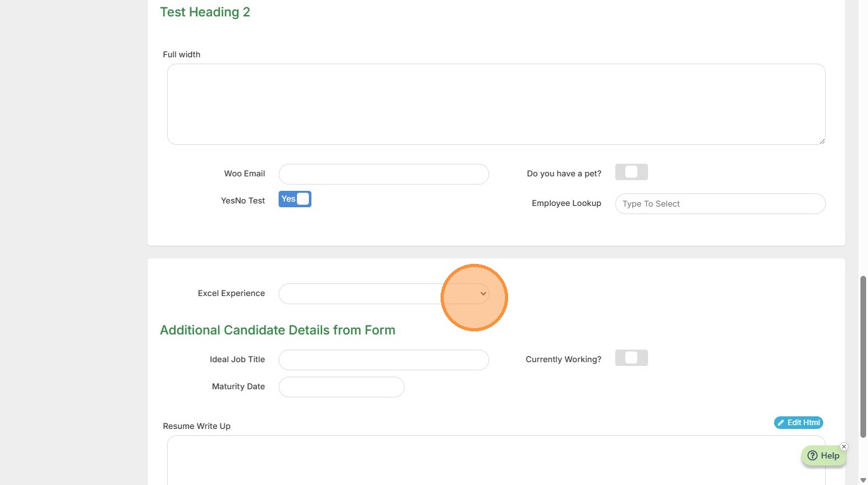The height and width of the screenshot is (485, 868).
Task: Click inside the Resume Write Up text area
Action: coord(496,460)
